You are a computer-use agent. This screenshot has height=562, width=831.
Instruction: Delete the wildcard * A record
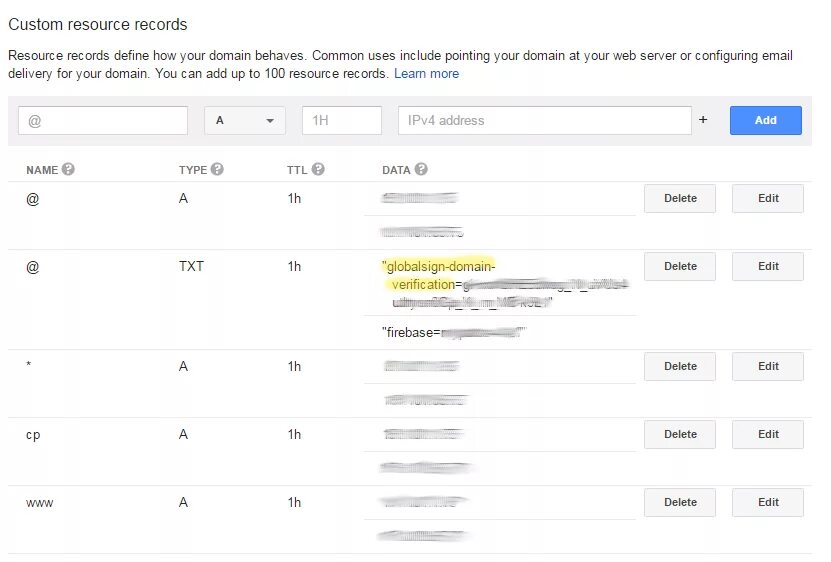coord(680,366)
